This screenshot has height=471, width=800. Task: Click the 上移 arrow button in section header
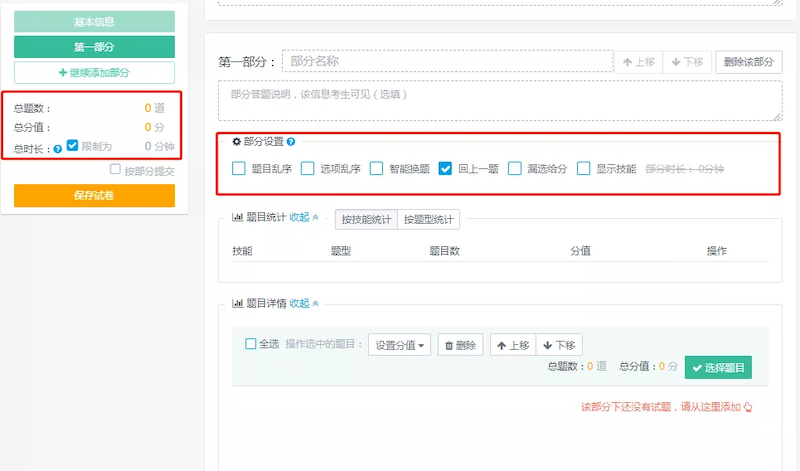639,62
